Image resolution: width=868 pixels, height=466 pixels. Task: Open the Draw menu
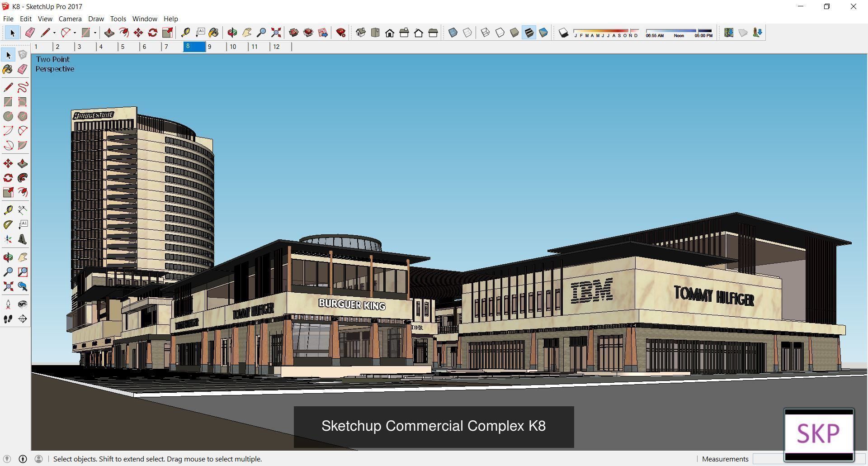tap(96, 19)
